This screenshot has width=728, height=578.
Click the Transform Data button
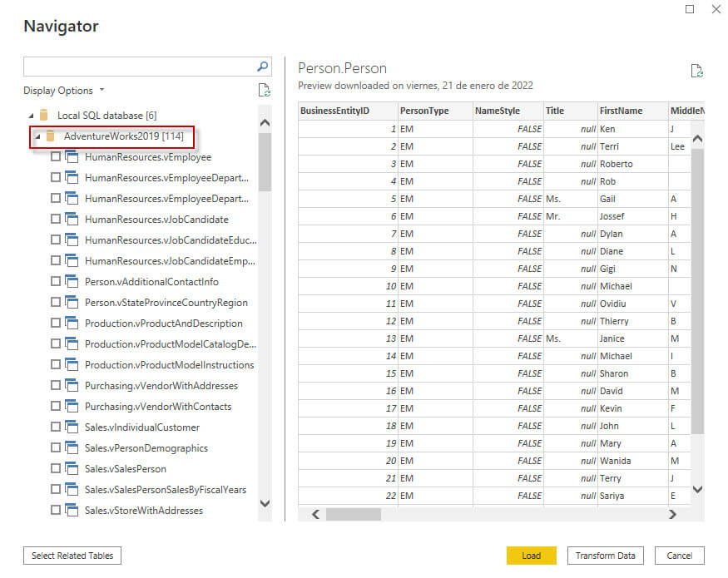coord(605,556)
